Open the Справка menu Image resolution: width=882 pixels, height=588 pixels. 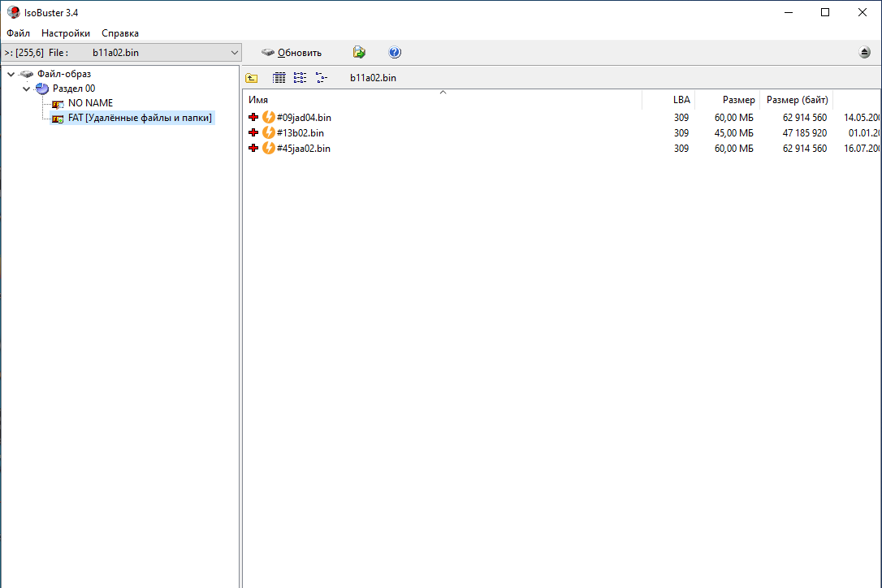coord(120,33)
